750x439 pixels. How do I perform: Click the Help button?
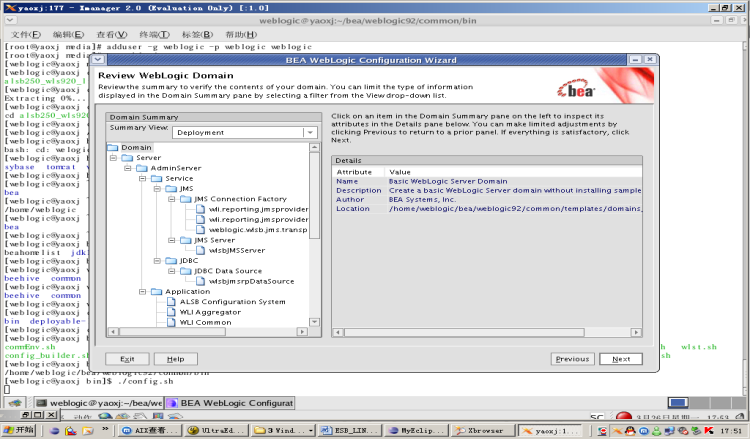pos(176,359)
